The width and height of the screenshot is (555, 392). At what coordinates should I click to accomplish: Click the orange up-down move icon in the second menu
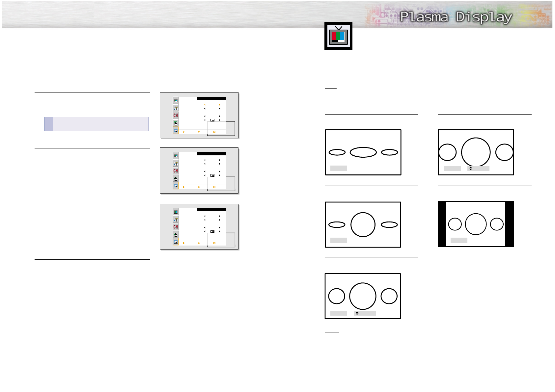point(183,187)
